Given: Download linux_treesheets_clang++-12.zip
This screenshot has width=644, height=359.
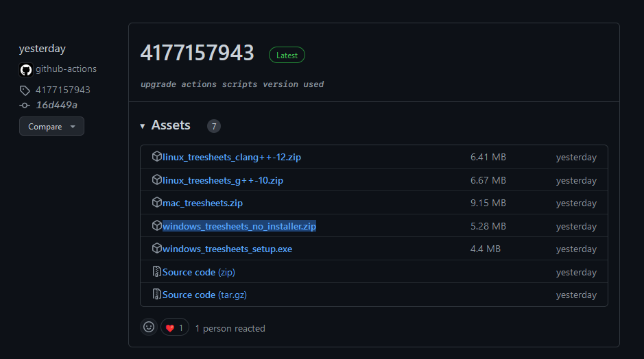Looking at the screenshot, I should pyautogui.click(x=232, y=157).
